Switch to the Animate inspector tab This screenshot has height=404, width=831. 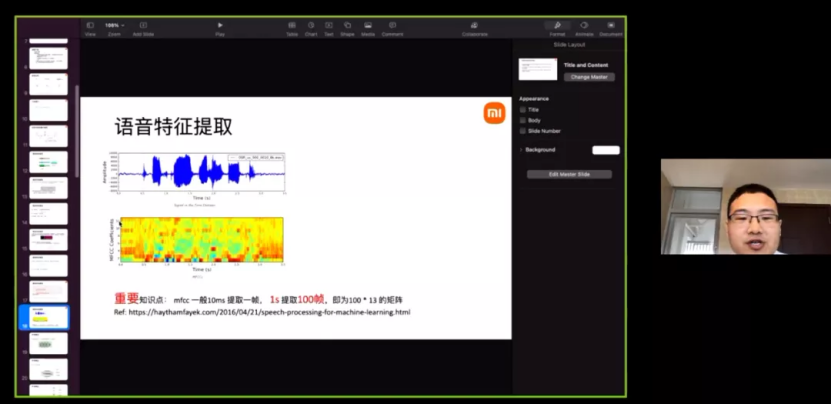(x=584, y=25)
